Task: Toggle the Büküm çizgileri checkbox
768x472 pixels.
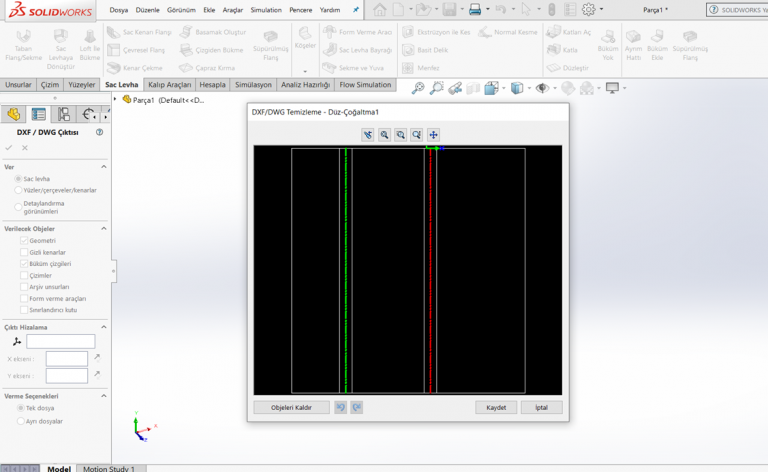Action: point(24,264)
